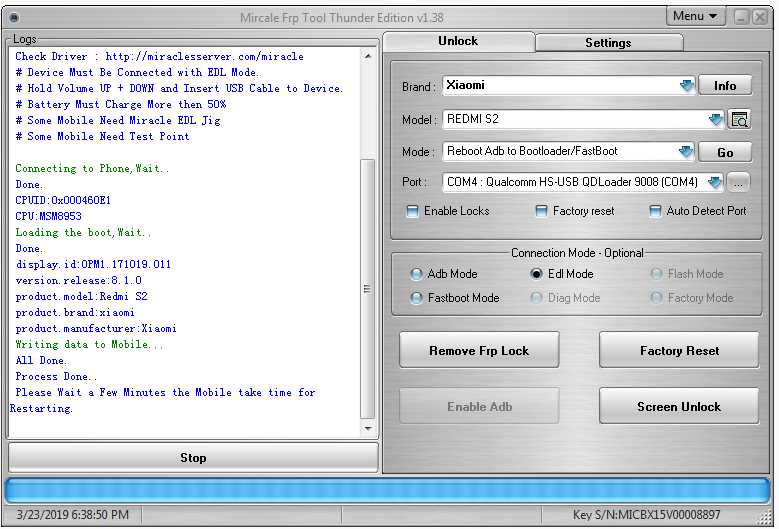Click the Enable Adb button
779x529 pixels.
(x=479, y=407)
